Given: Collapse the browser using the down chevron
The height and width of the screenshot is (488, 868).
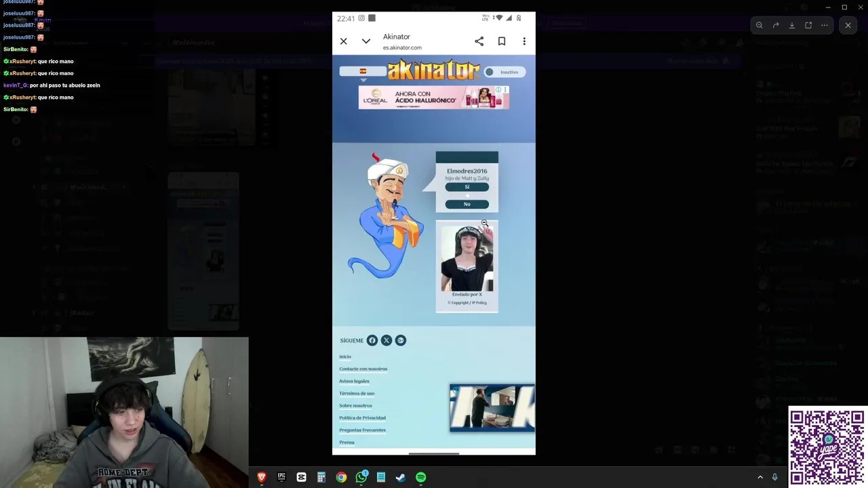Looking at the screenshot, I should pyautogui.click(x=366, y=41).
